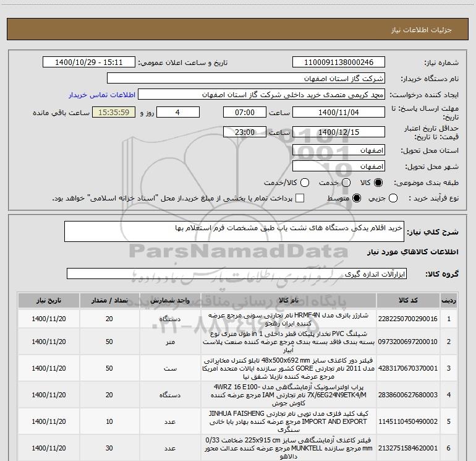Viewport: 476px width, 461px height.
Task: Select the جزیی purchase type radio
Action: (393, 198)
